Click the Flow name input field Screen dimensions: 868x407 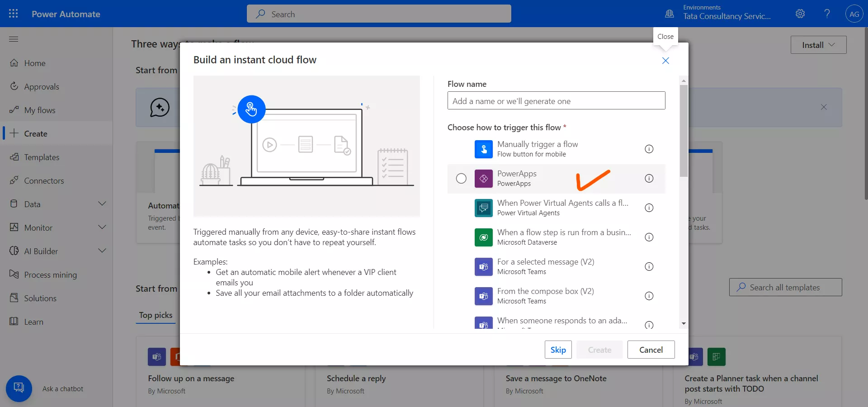(x=556, y=100)
